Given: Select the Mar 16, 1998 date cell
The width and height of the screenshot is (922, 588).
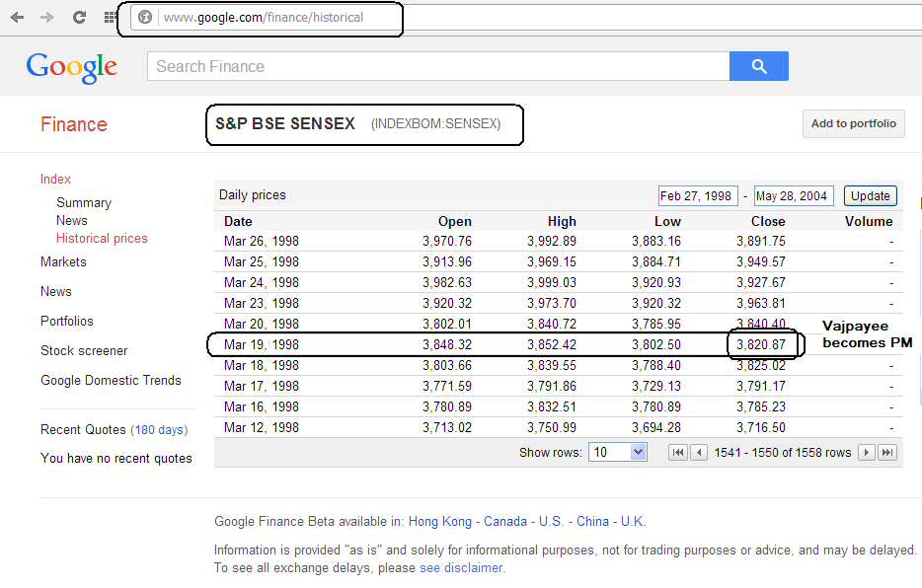Looking at the screenshot, I should 261,407.
